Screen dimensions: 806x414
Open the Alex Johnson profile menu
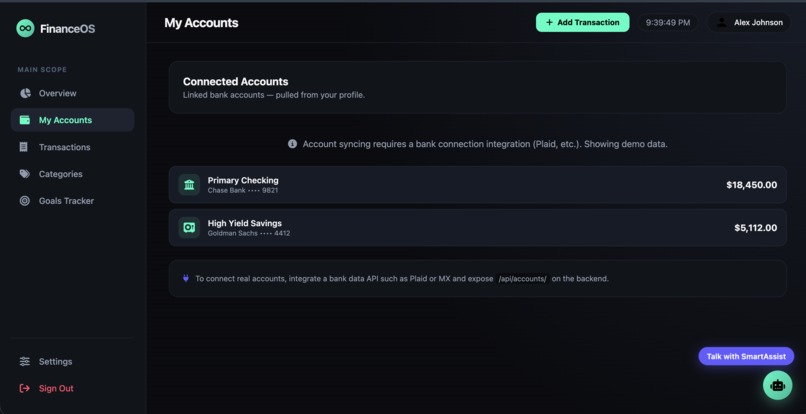749,23
